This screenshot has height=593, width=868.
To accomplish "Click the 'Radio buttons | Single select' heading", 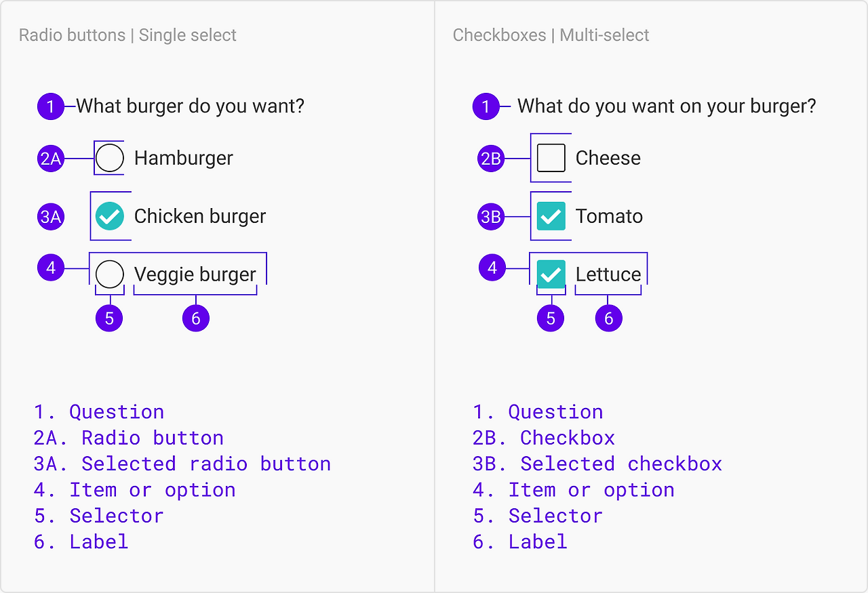I will 127,35.
